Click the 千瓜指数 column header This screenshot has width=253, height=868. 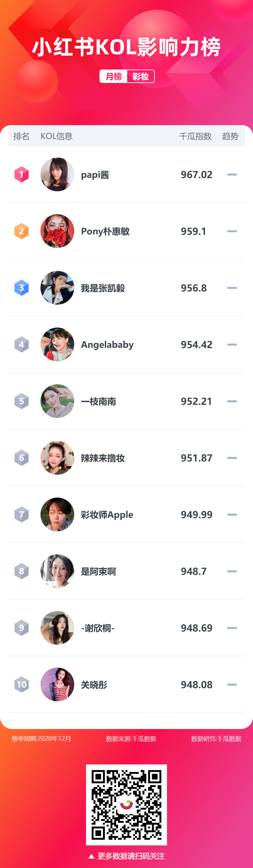pos(195,136)
